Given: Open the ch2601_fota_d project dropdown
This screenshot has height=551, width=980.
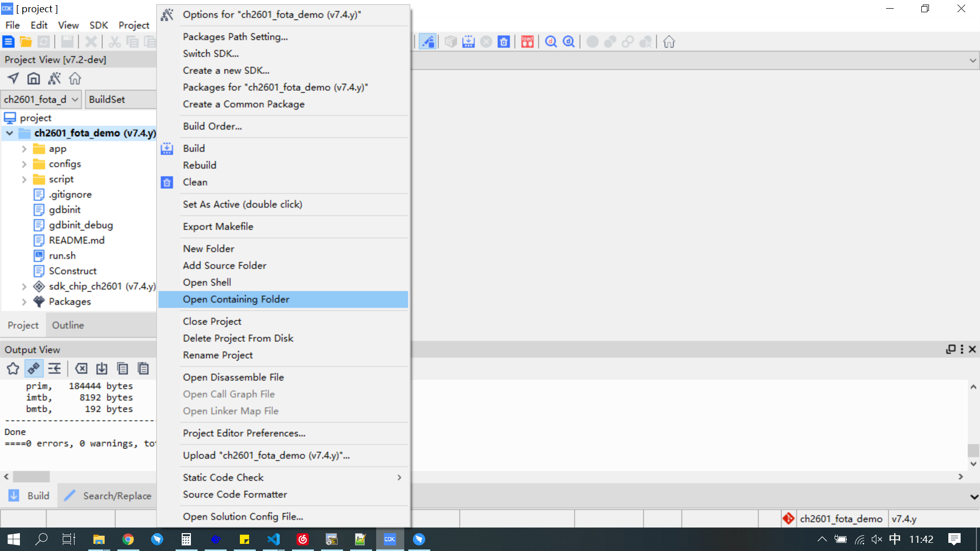Looking at the screenshot, I should pos(41,99).
